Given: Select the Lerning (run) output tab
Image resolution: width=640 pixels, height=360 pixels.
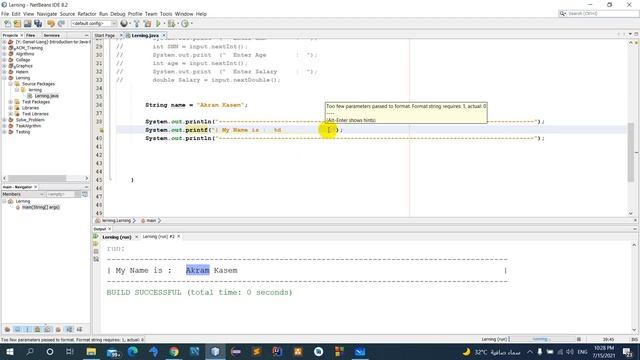Looking at the screenshot, I should [x=117, y=237].
